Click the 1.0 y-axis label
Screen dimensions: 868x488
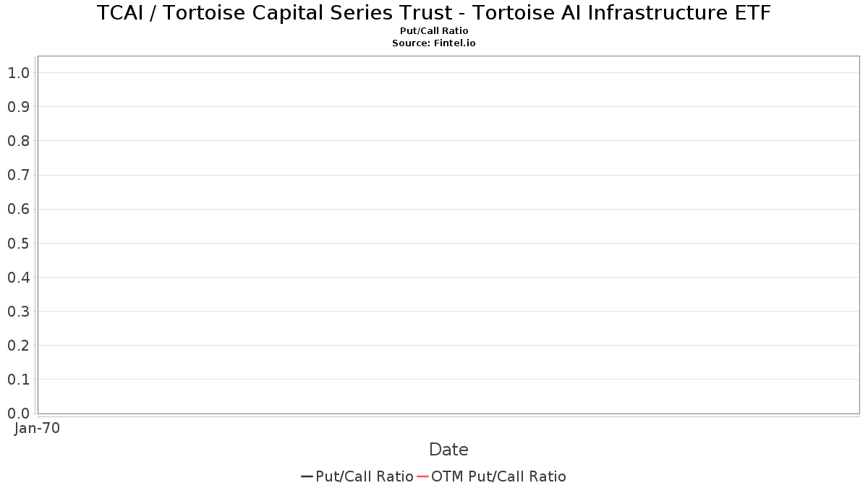tap(18, 72)
